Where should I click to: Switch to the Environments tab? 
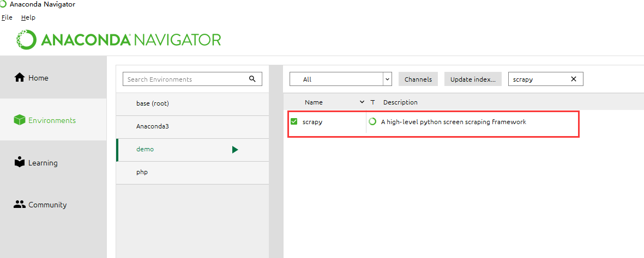coord(53,120)
